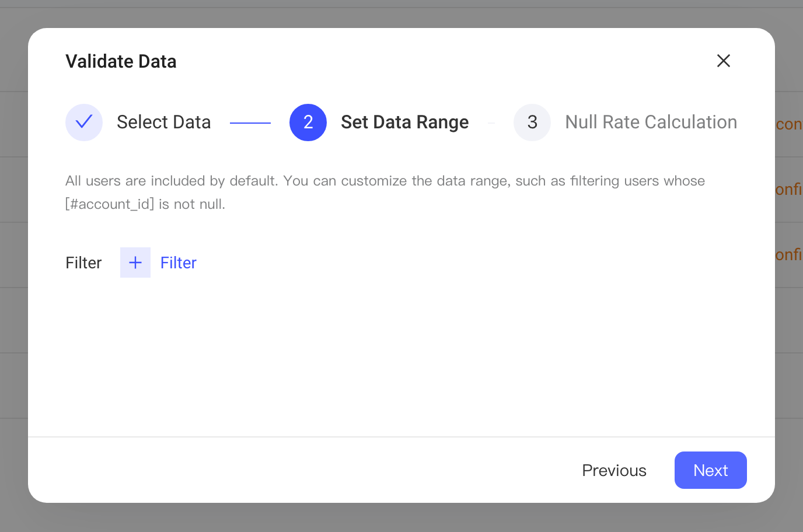This screenshot has height=532, width=803.
Task: Select the completed checkmark step icon
Action: click(84, 123)
